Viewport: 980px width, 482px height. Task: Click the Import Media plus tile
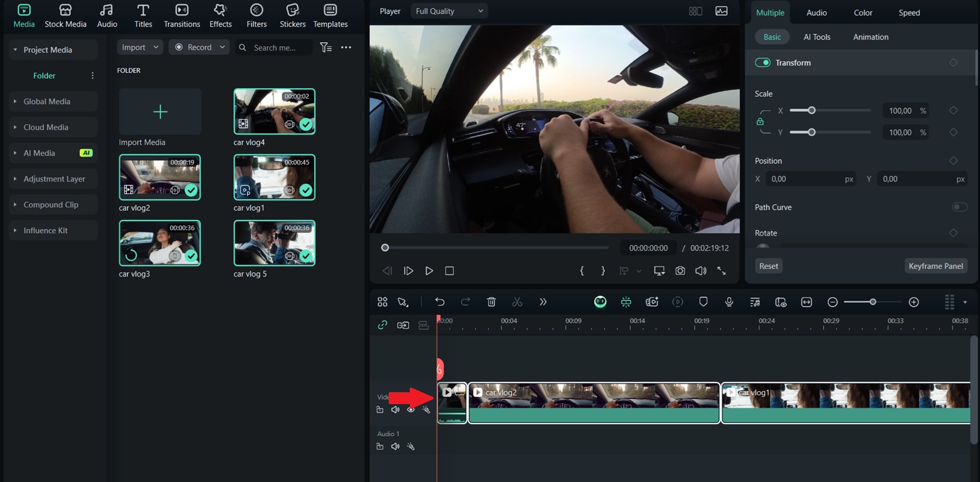160,111
